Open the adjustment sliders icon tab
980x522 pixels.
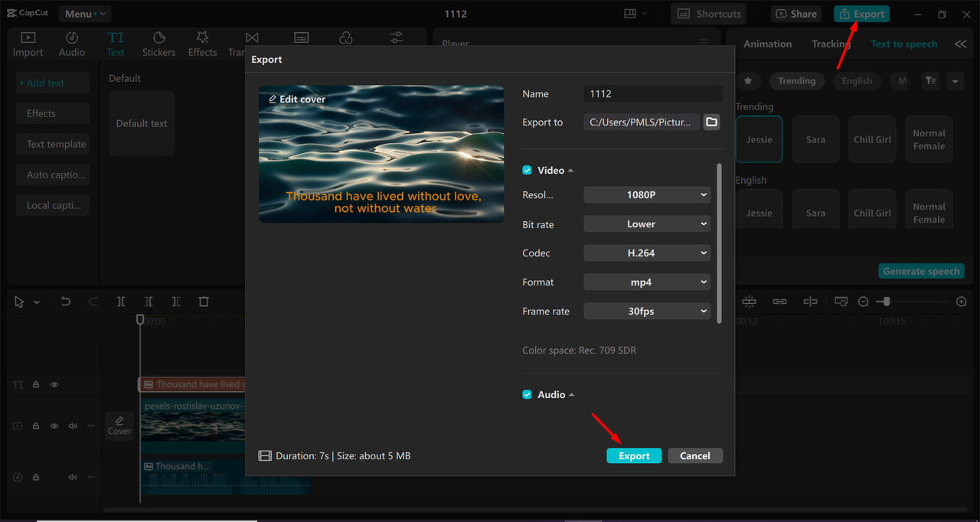click(397, 38)
